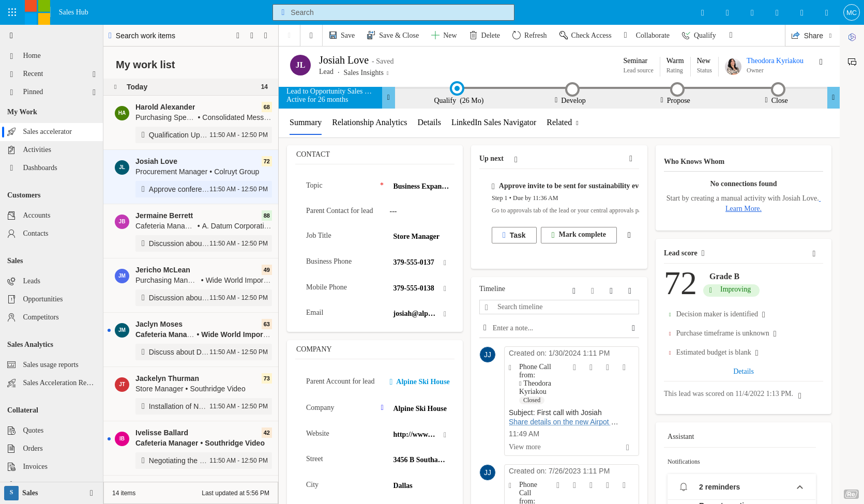Click the Delete command trash icon

(x=473, y=35)
